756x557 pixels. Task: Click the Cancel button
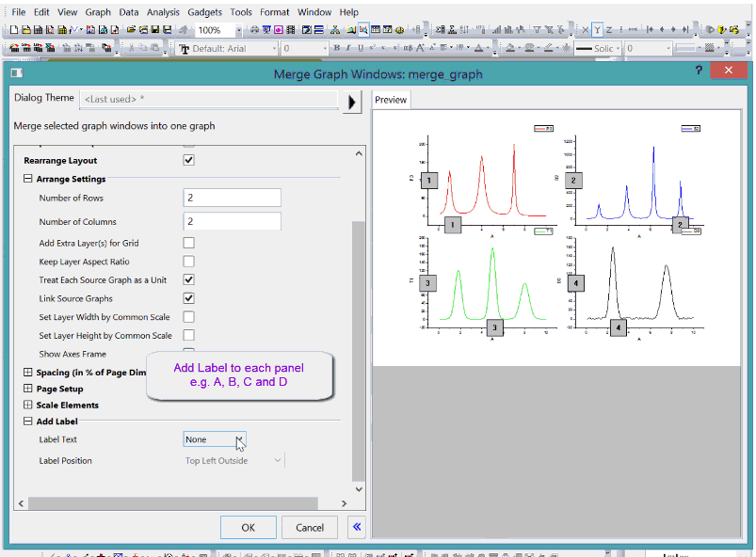[310, 528]
